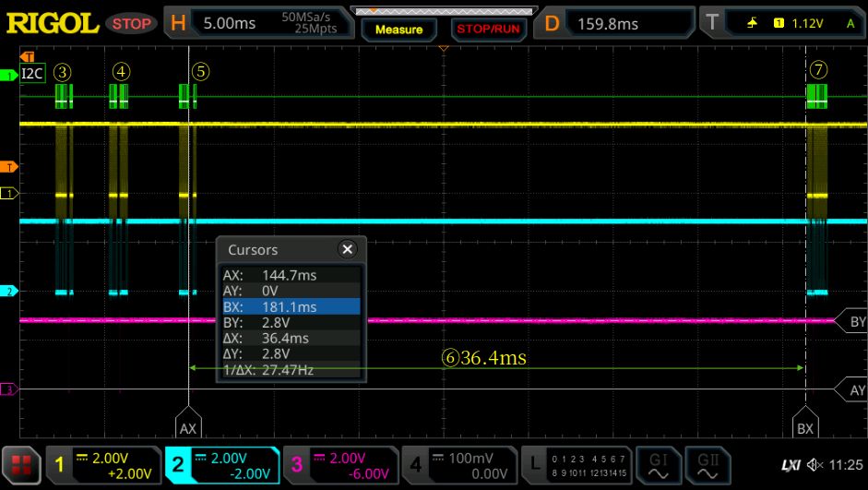Select the 1/ΔX: 27.47Hz row
Viewport: 868px width, 490px height.
click(291, 370)
